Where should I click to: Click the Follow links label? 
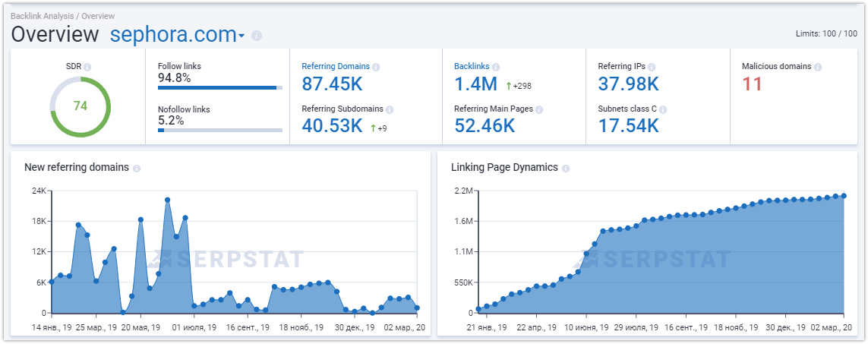(x=179, y=66)
